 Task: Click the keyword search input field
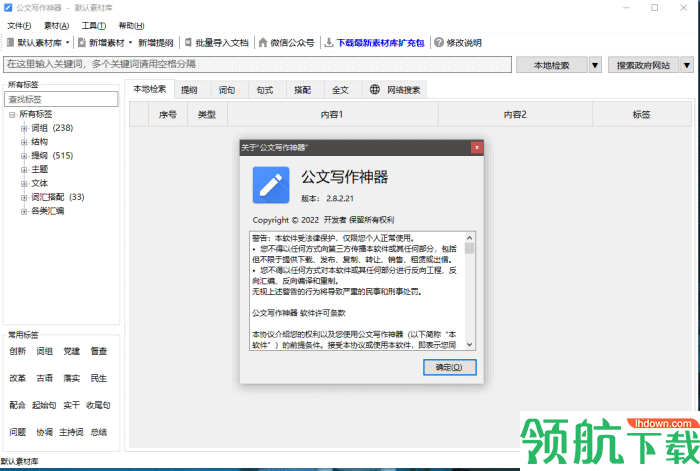pos(257,64)
